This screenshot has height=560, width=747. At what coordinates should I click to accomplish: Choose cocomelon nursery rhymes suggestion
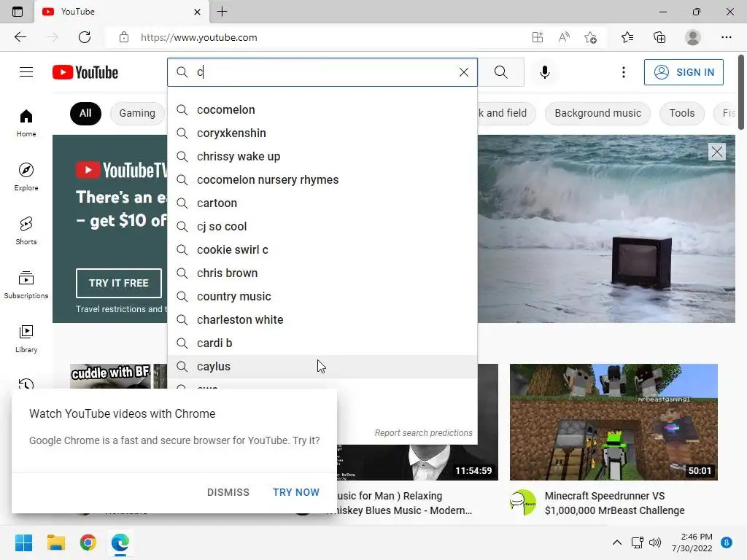tap(322, 179)
